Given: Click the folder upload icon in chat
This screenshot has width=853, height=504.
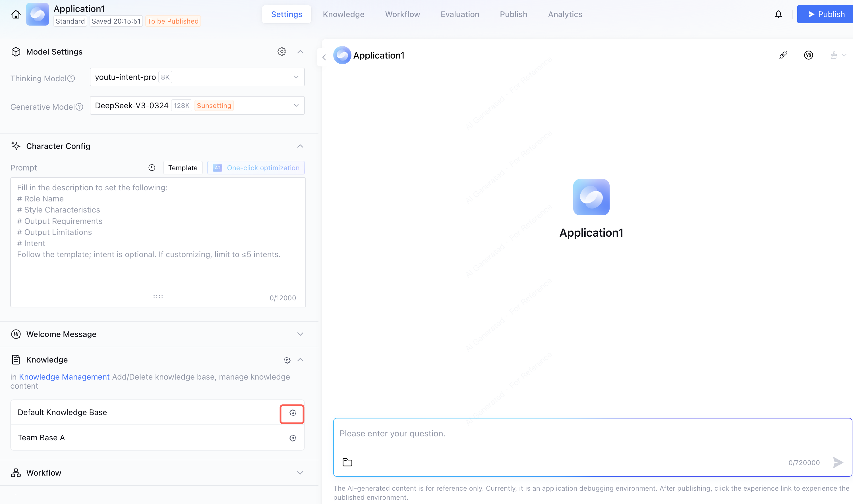Looking at the screenshot, I should 347,462.
